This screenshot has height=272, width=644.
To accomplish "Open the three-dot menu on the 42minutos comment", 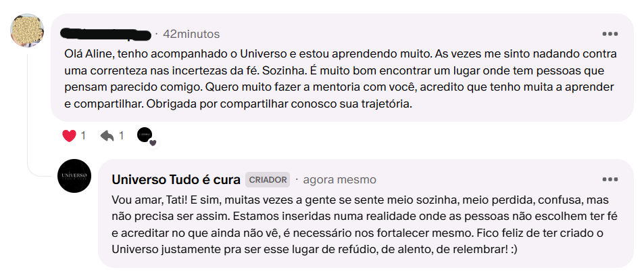I will [610, 34].
